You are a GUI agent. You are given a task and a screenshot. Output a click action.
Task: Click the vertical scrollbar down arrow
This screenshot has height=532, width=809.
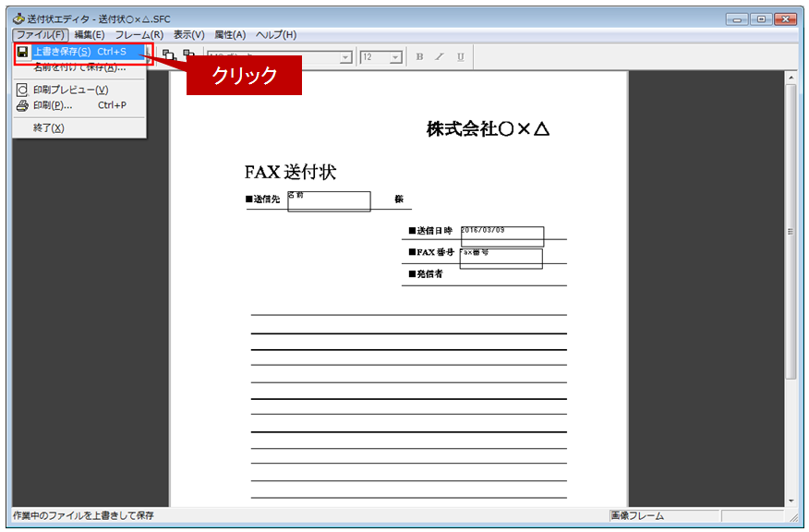point(791,501)
